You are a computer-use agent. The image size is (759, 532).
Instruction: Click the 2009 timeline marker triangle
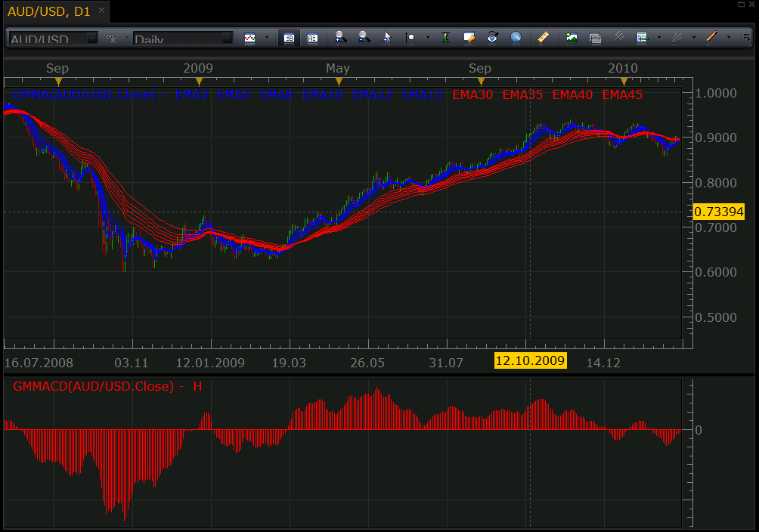click(199, 82)
